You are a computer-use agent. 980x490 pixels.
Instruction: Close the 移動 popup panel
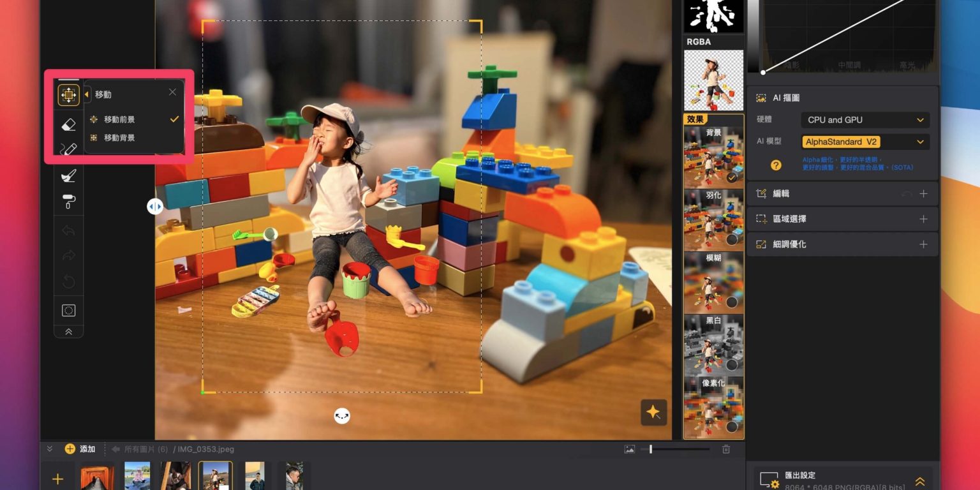coord(172,92)
